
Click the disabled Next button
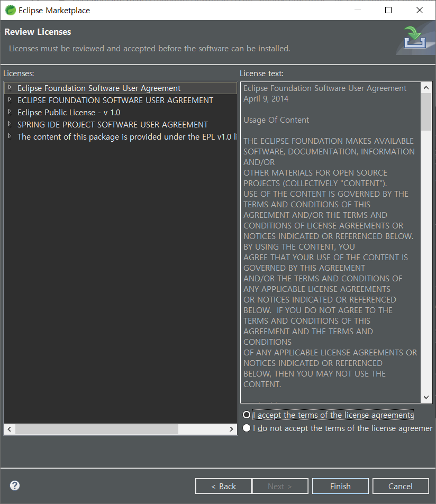(280, 486)
